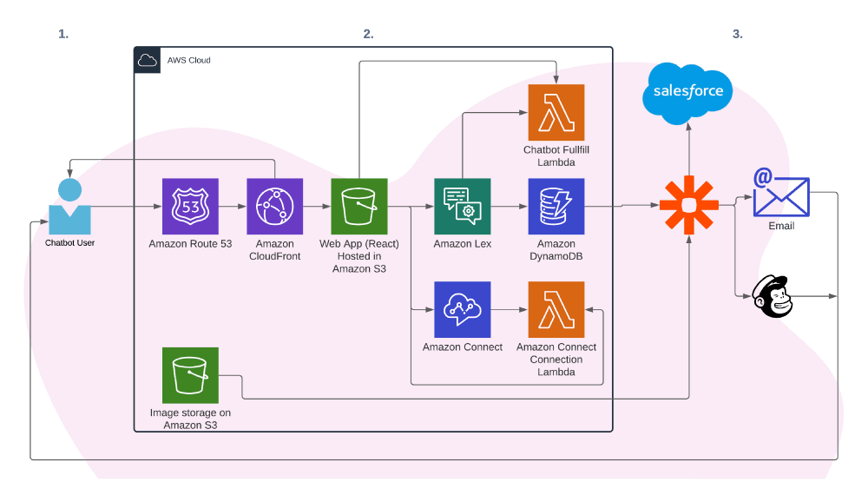Image resolution: width=868 pixels, height=482 pixels.
Task: Click section number '2.' heading
Action: 368,34
